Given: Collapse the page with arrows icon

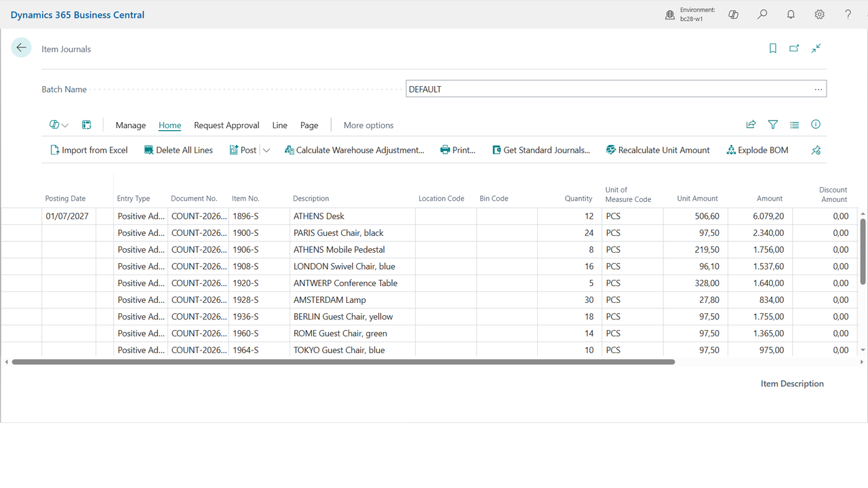Looking at the screenshot, I should [x=816, y=48].
